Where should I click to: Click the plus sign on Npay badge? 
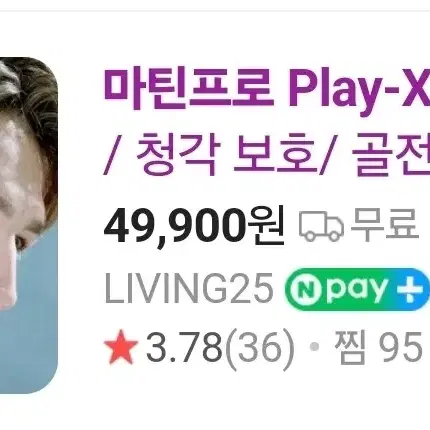pos(412,289)
